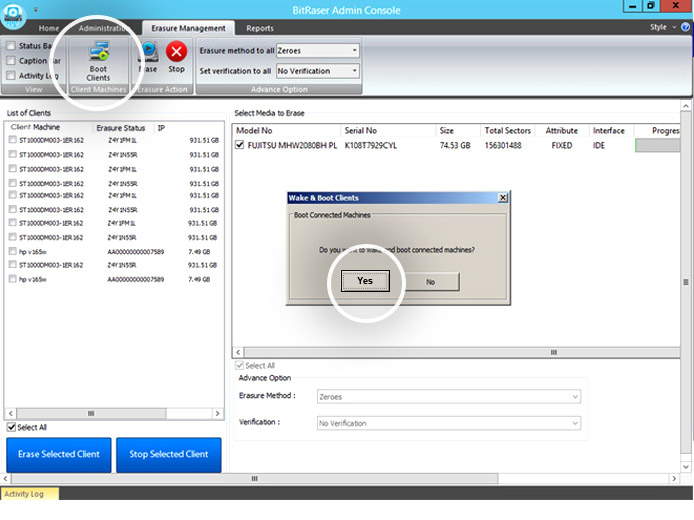The height and width of the screenshot is (520, 694).
Task: Sort by Model No column header
Action: pyautogui.click(x=254, y=131)
